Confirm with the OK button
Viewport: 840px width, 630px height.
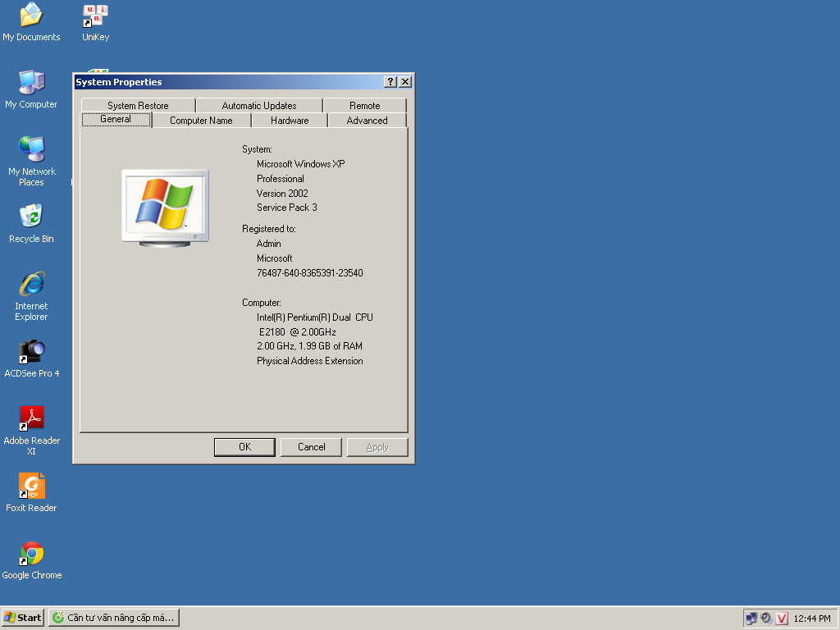[x=244, y=447]
